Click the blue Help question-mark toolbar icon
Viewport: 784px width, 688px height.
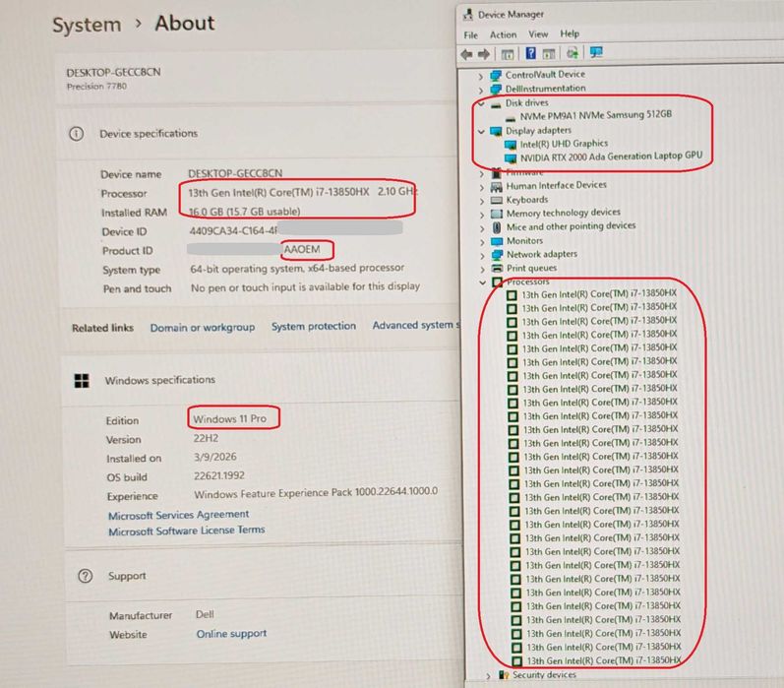pyautogui.click(x=531, y=53)
